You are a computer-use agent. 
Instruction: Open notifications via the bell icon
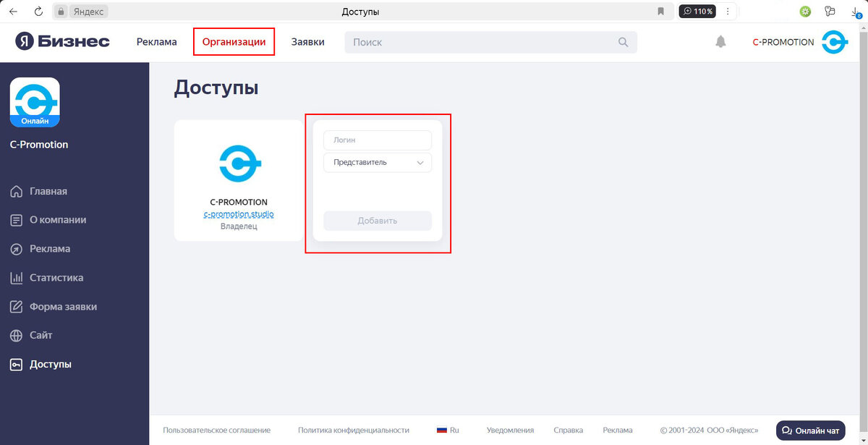click(720, 42)
